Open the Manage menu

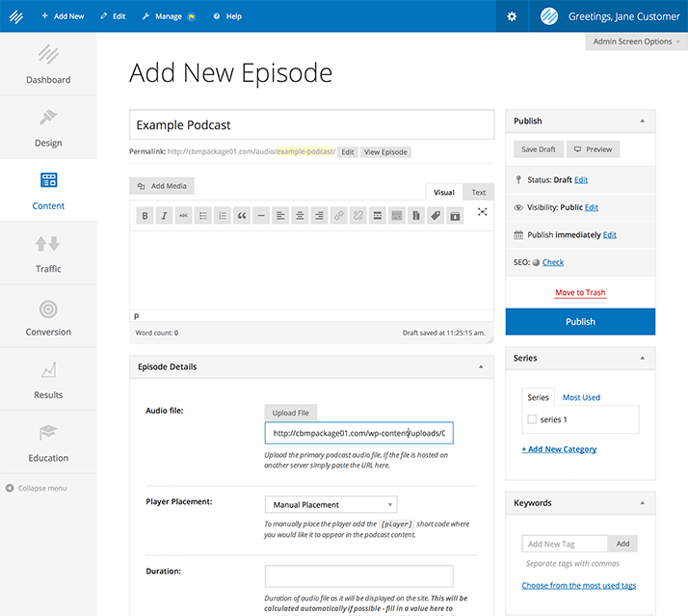pyautogui.click(x=169, y=16)
